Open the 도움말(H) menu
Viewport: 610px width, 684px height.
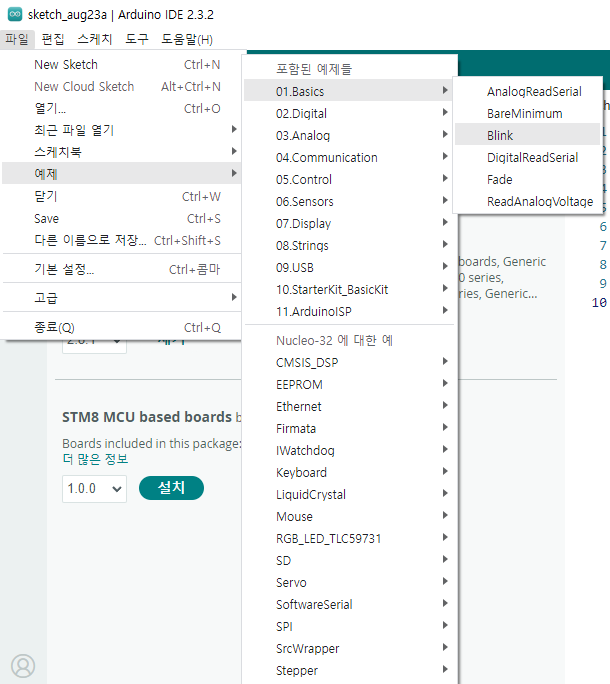187,39
